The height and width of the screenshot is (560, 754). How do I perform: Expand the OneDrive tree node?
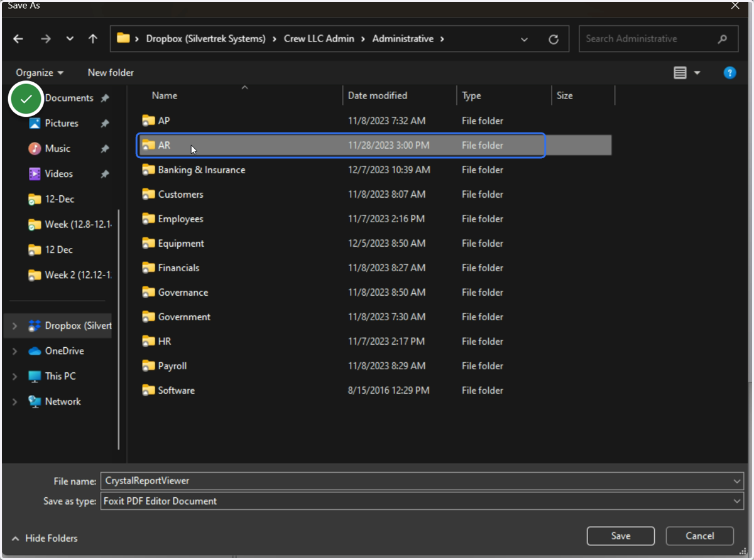click(x=14, y=351)
